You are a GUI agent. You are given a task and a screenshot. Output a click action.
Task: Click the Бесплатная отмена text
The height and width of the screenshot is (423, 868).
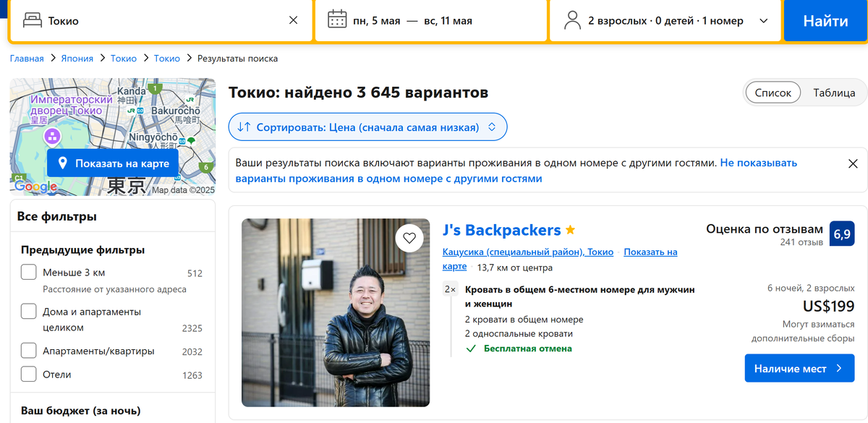click(528, 349)
